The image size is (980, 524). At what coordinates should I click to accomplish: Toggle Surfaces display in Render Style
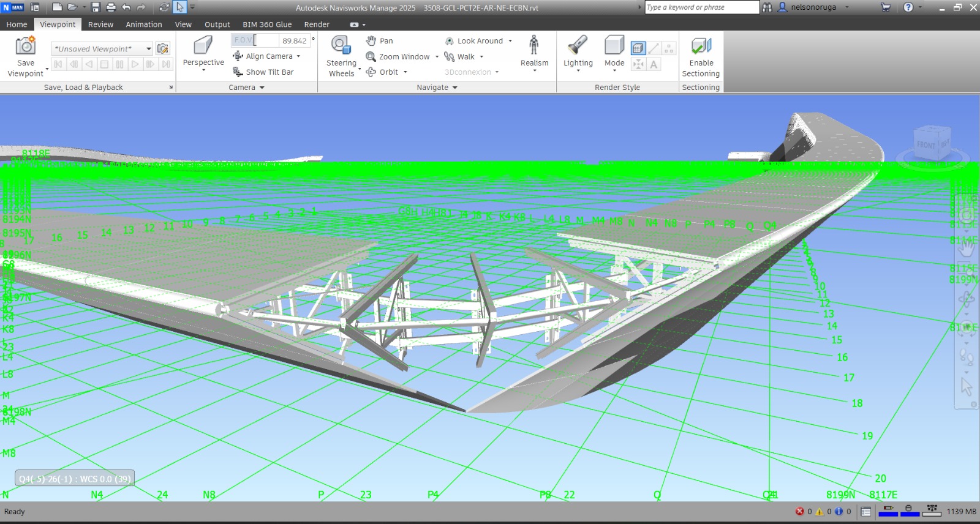638,48
